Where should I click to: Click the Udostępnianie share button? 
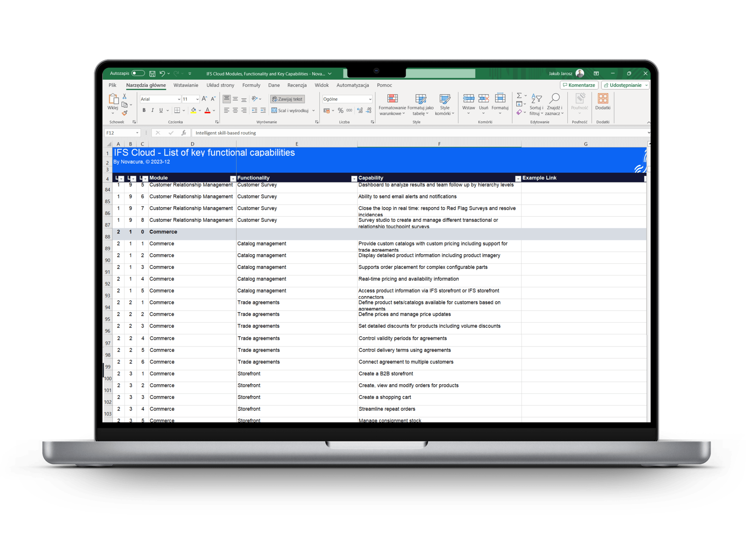click(625, 85)
